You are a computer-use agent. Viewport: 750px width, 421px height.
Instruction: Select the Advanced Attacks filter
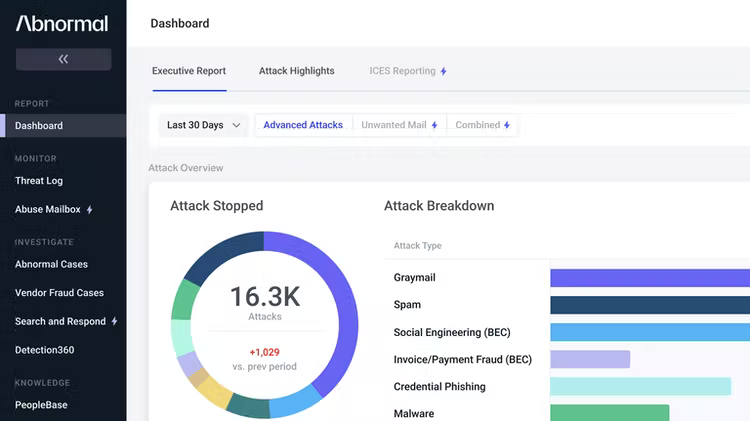coord(303,125)
